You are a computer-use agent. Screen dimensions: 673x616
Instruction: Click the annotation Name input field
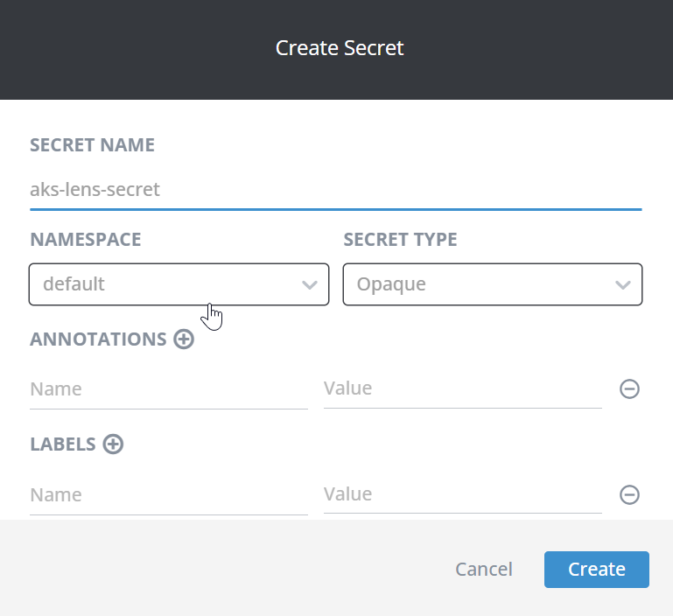pyautogui.click(x=168, y=389)
